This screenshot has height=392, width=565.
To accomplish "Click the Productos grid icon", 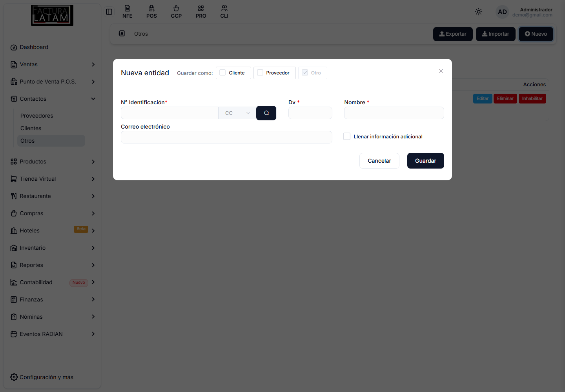I will 14,162.
